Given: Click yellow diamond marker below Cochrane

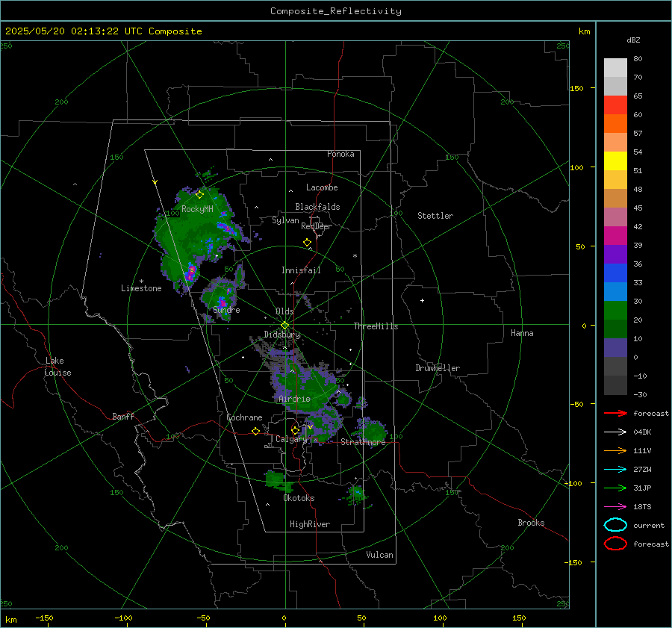Looking at the screenshot, I should click(x=255, y=432).
